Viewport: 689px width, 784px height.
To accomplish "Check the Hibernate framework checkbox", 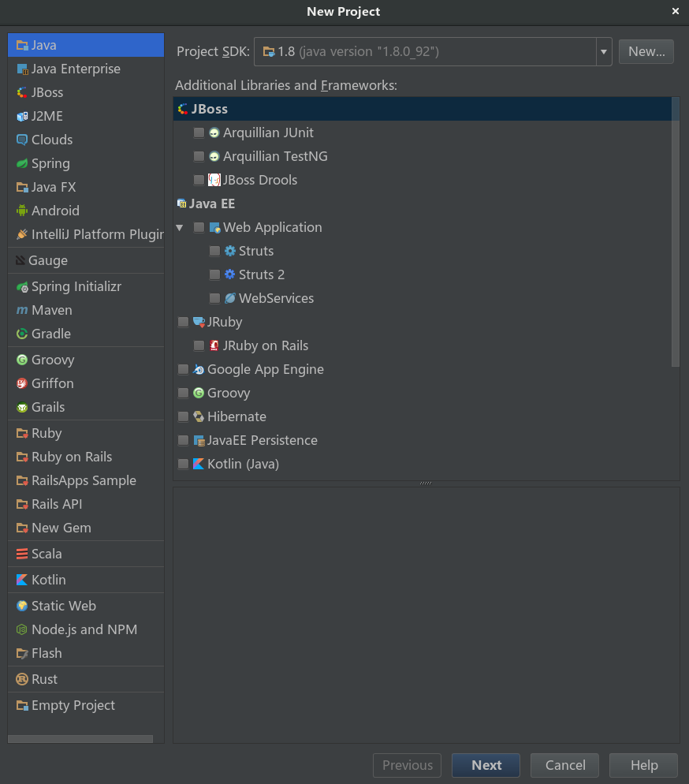I will 183,416.
